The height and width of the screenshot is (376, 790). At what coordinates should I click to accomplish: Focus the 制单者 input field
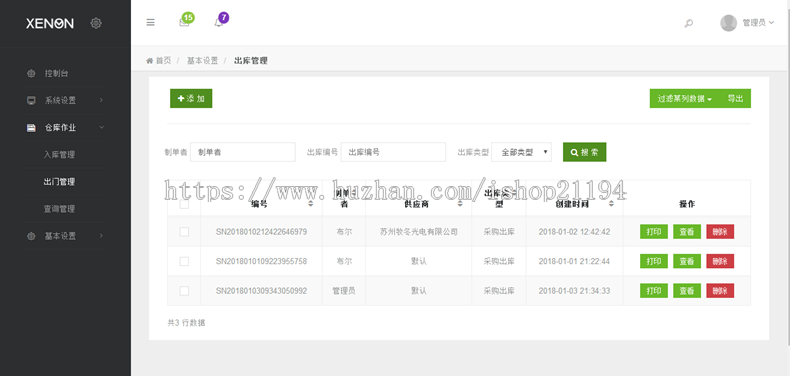(x=243, y=152)
